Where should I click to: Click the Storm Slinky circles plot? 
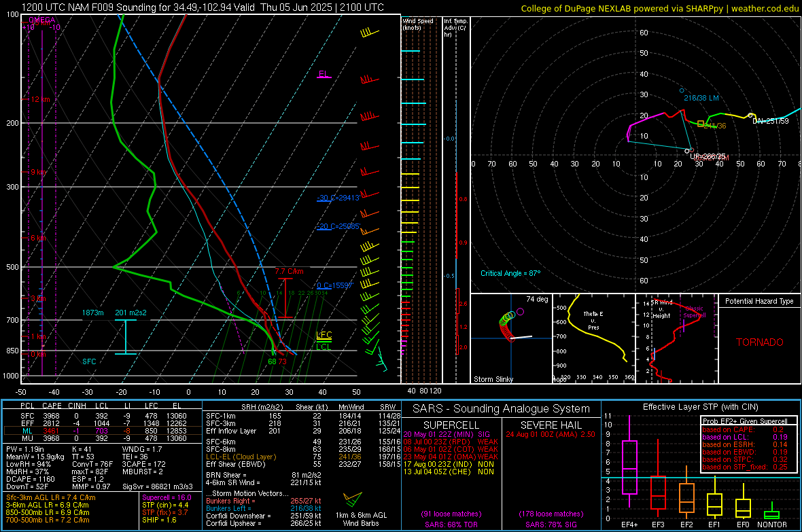tap(510, 325)
